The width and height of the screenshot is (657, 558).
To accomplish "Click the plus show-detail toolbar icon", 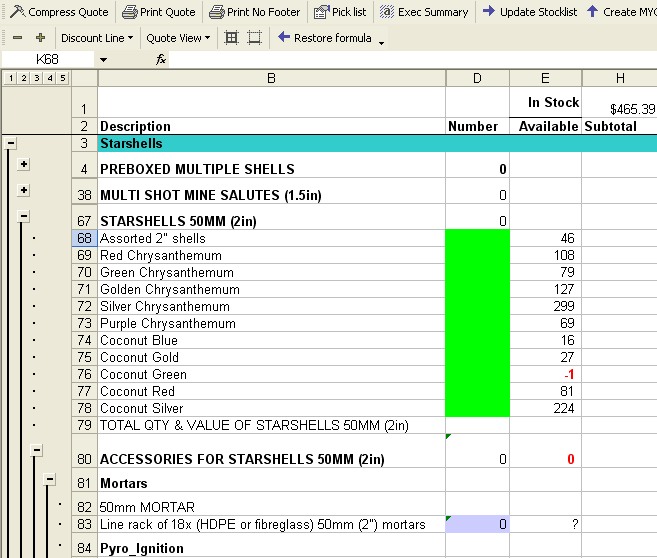I will [40, 38].
